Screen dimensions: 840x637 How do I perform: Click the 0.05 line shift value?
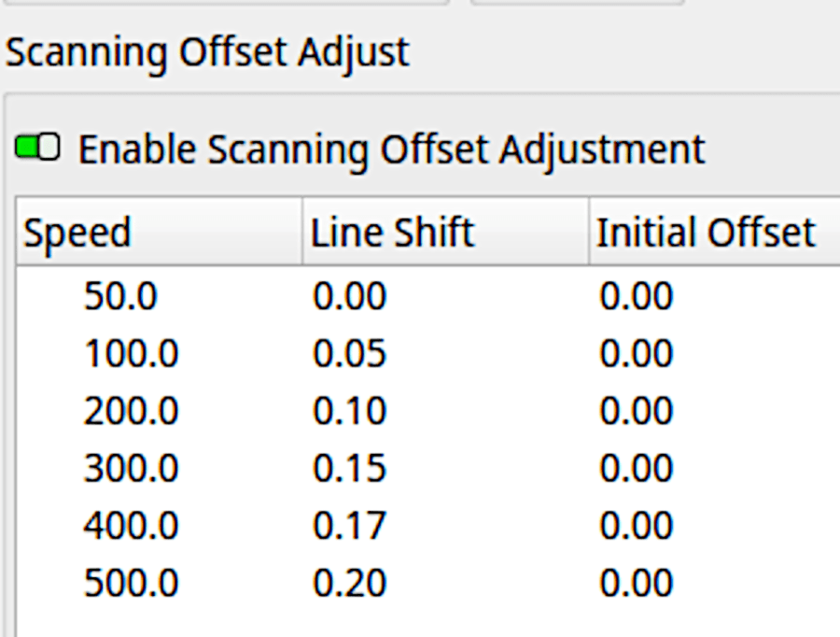[x=348, y=353]
